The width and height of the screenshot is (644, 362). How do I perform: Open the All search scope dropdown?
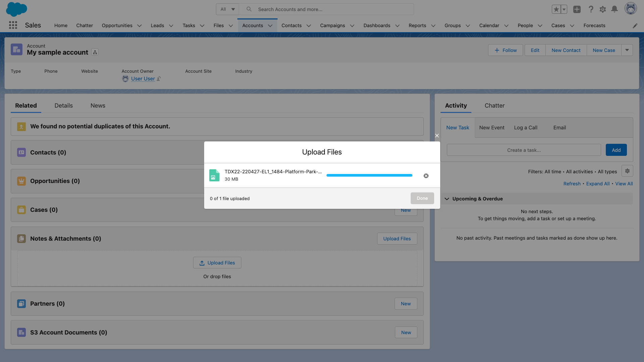(x=227, y=9)
